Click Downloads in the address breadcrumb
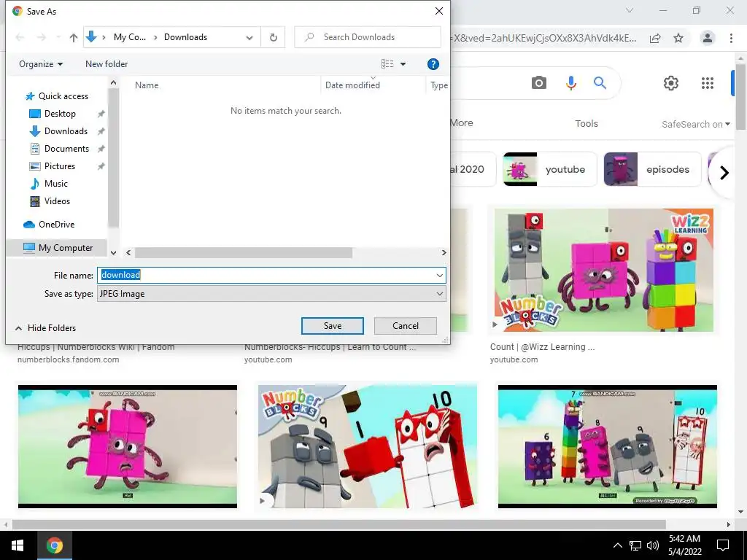Image resolution: width=747 pixels, height=560 pixels. (x=185, y=37)
